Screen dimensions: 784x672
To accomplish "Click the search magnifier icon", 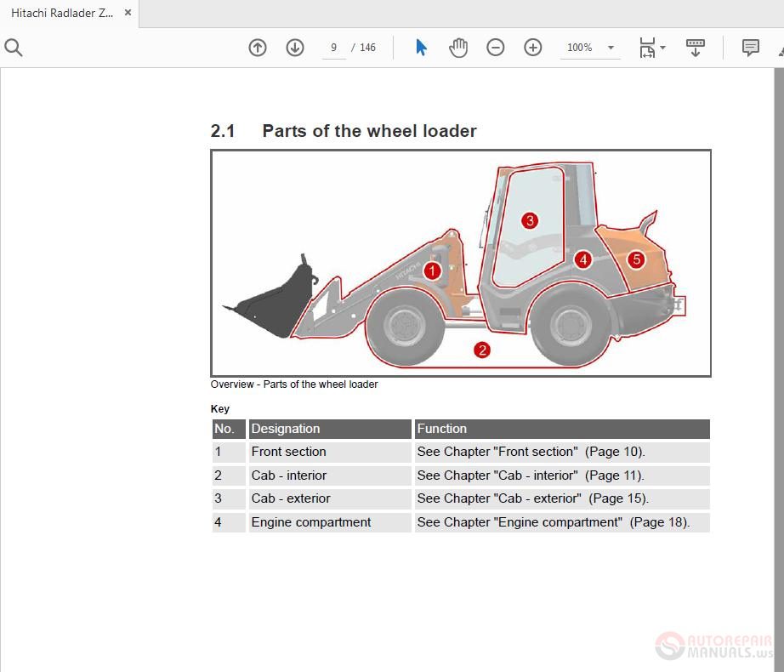I will (14, 48).
